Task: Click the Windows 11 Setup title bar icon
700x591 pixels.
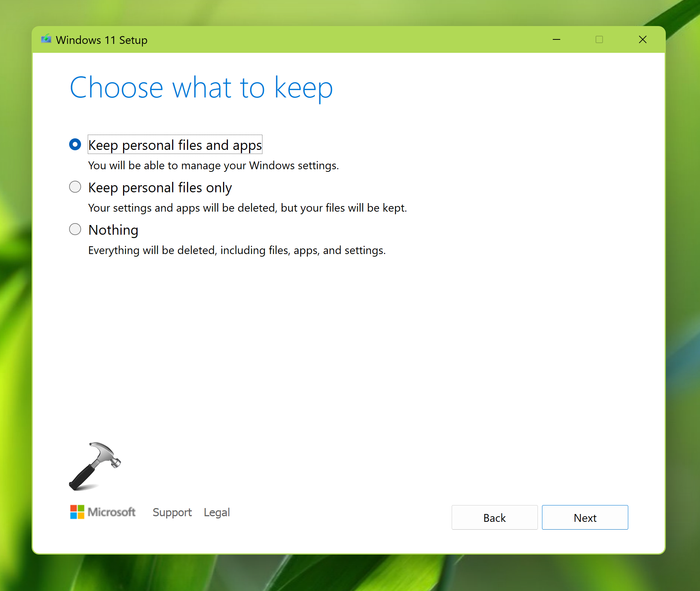Action: point(46,39)
